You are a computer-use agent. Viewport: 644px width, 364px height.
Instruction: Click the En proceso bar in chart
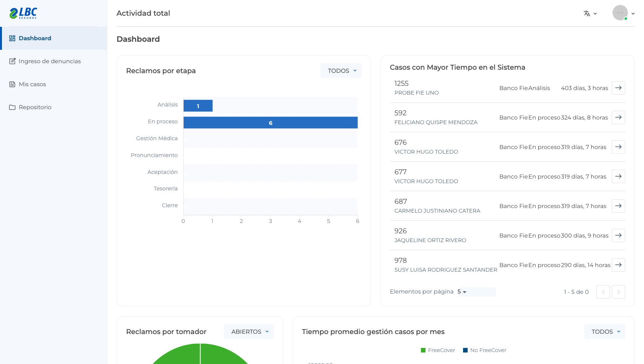[271, 123]
